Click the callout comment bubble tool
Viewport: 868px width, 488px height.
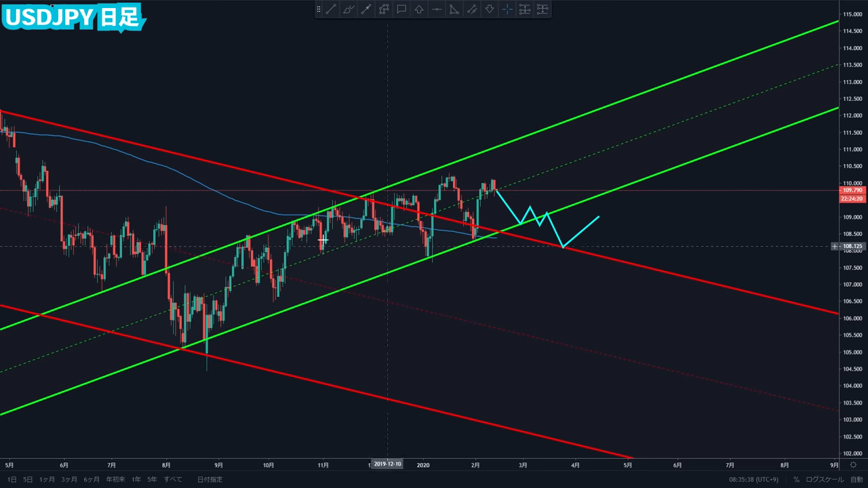401,9
